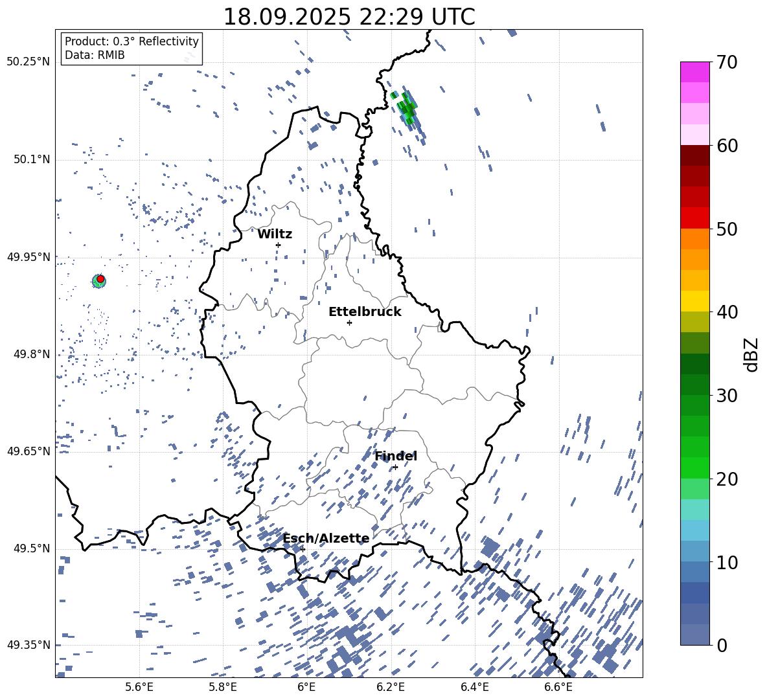Click the colorbar tick label 40

[x=727, y=312]
